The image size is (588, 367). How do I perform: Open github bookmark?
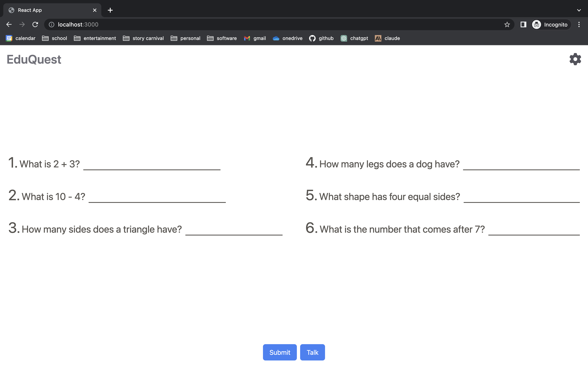(x=321, y=38)
